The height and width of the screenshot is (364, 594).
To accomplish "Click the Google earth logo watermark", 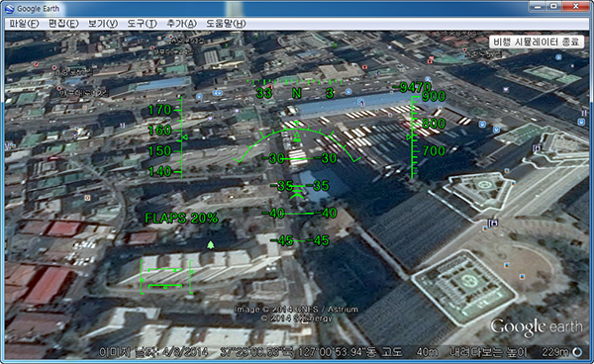I will pos(536,327).
